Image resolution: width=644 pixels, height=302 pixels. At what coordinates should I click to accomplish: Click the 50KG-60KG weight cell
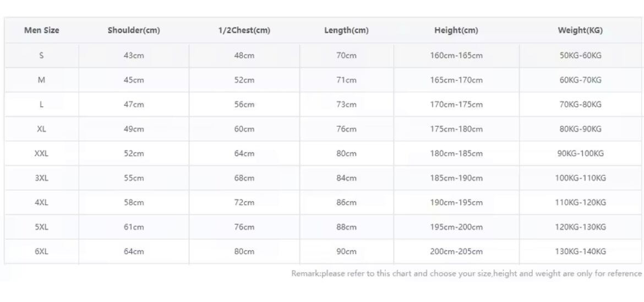(x=580, y=56)
